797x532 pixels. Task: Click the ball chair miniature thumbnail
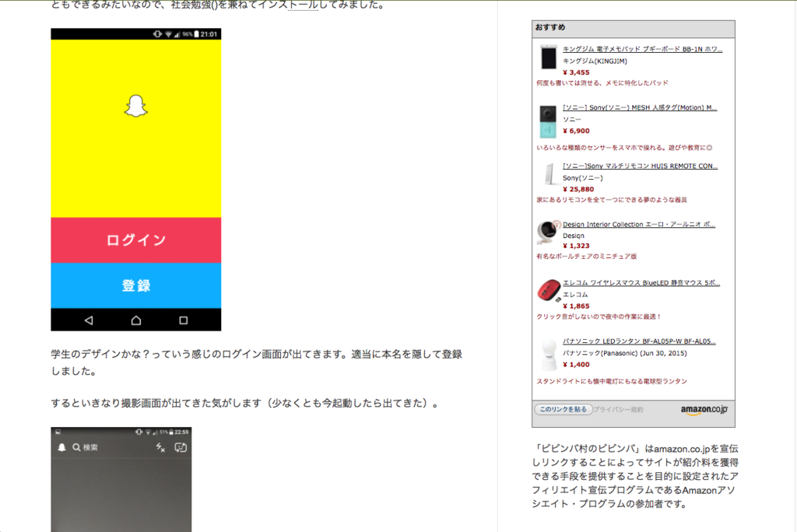click(x=548, y=232)
